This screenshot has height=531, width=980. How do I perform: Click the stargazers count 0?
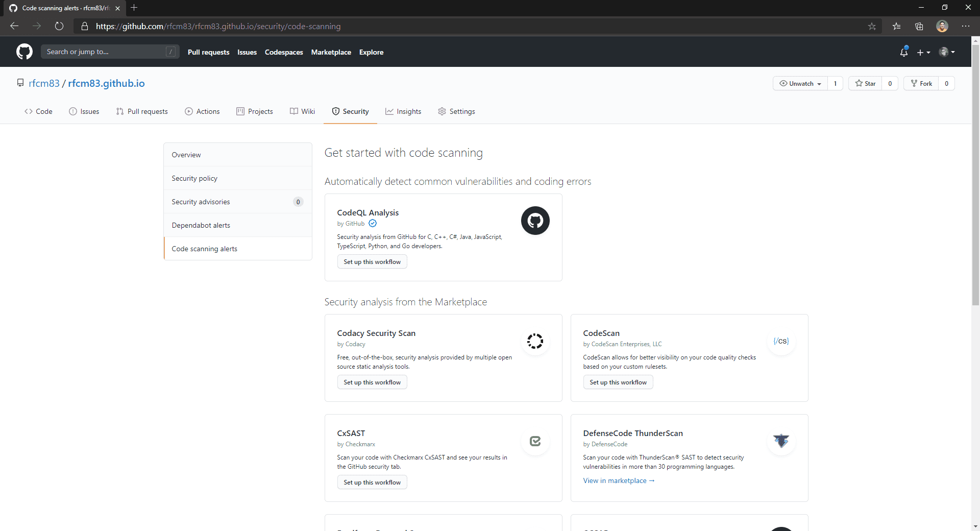click(890, 83)
